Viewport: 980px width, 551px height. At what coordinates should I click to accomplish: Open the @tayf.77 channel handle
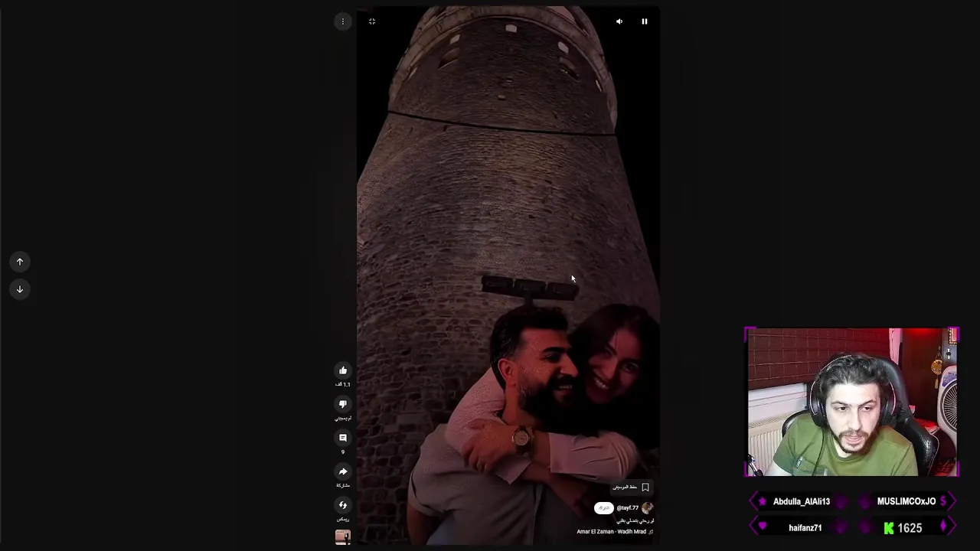[x=627, y=508]
